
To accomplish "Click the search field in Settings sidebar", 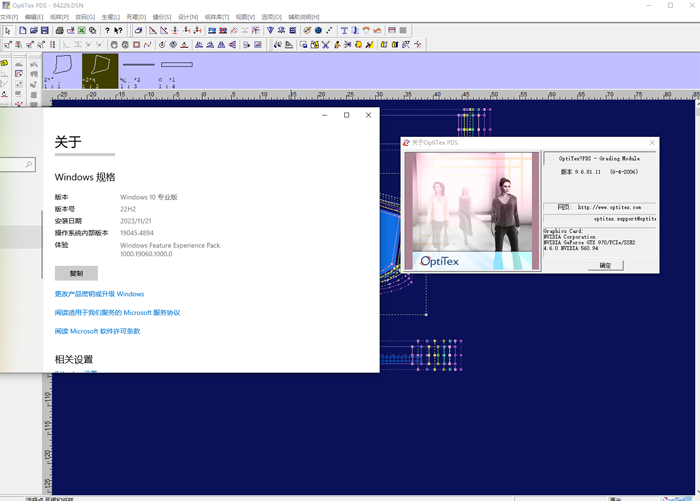I will [17, 165].
